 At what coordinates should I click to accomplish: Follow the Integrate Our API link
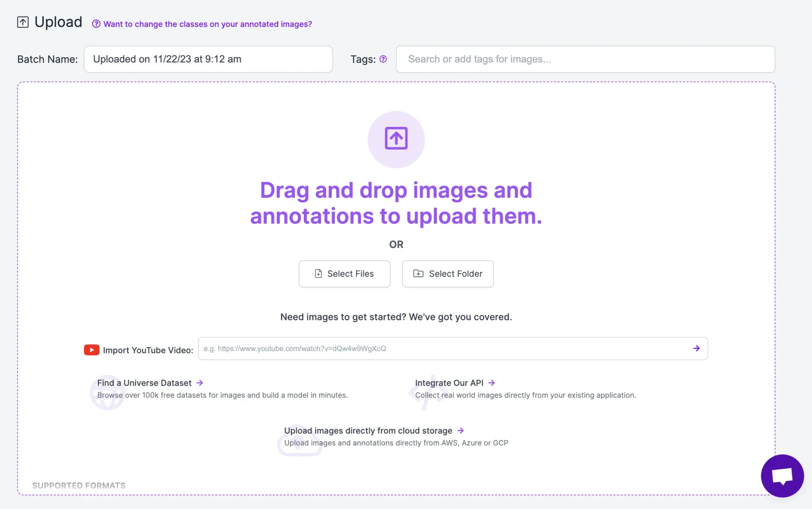click(x=449, y=383)
